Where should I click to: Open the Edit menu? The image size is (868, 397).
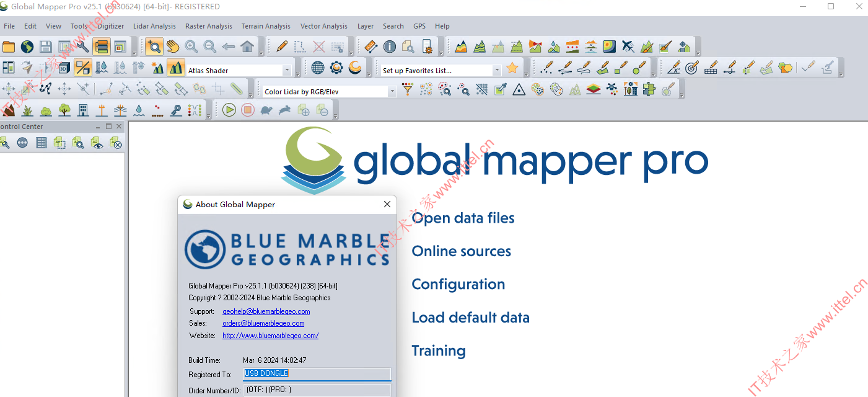pyautogui.click(x=30, y=26)
